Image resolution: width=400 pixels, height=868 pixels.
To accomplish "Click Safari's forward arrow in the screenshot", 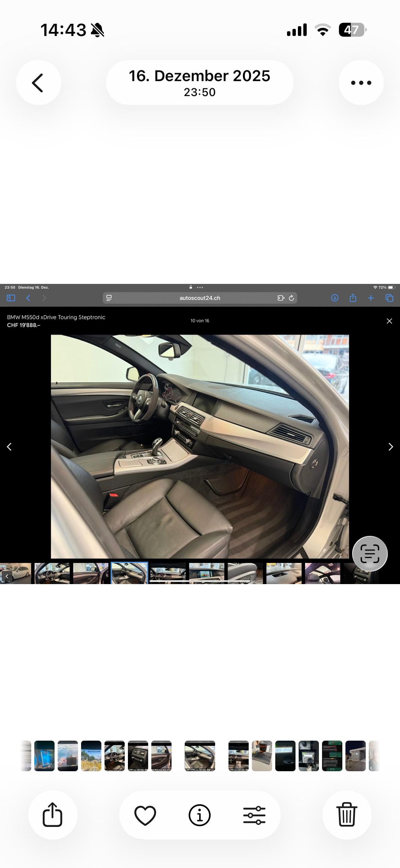I will 44,298.
